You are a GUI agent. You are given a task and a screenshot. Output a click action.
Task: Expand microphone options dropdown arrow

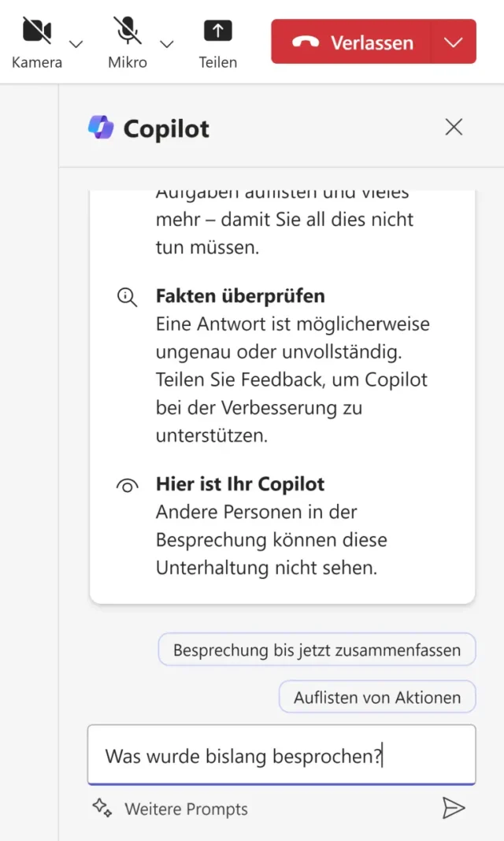[167, 43]
